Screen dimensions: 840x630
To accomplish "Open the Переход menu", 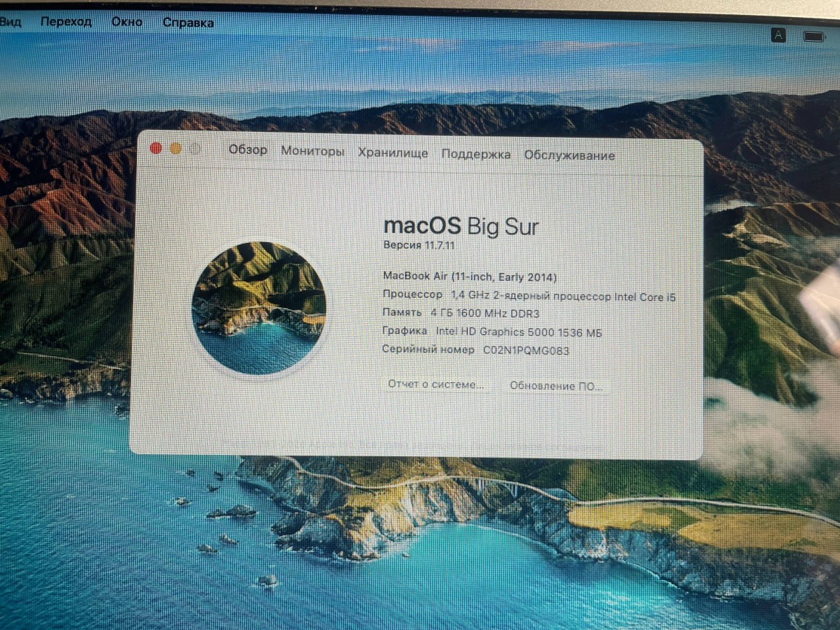I will (x=66, y=22).
